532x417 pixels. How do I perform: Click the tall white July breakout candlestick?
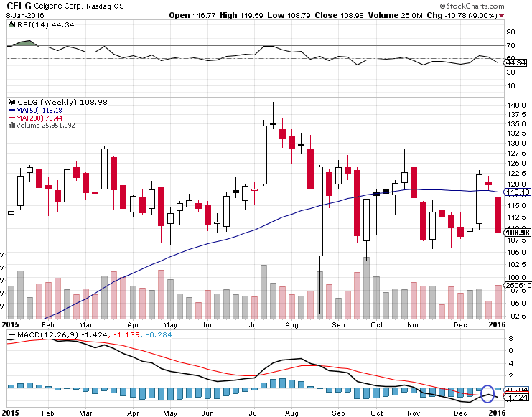pyautogui.click(x=263, y=155)
